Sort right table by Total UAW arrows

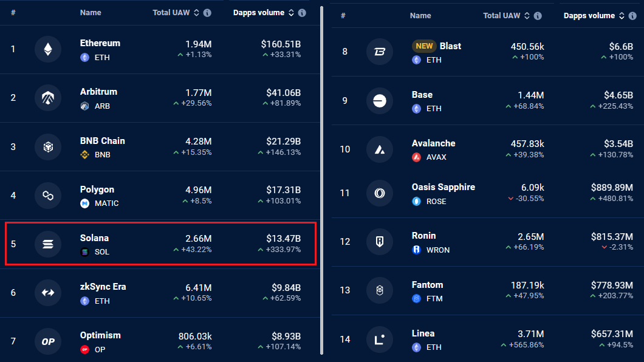click(527, 16)
